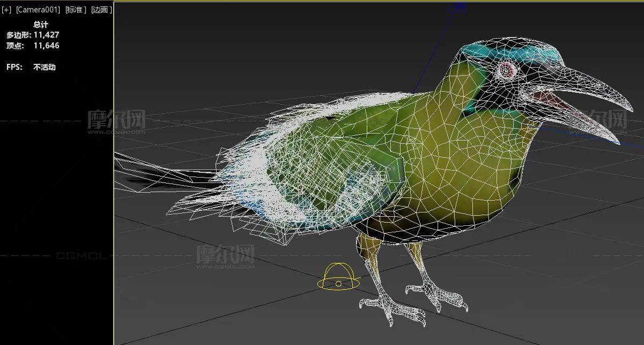Click the 总计 statistics header
644x345 pixels.
[41, 24]
